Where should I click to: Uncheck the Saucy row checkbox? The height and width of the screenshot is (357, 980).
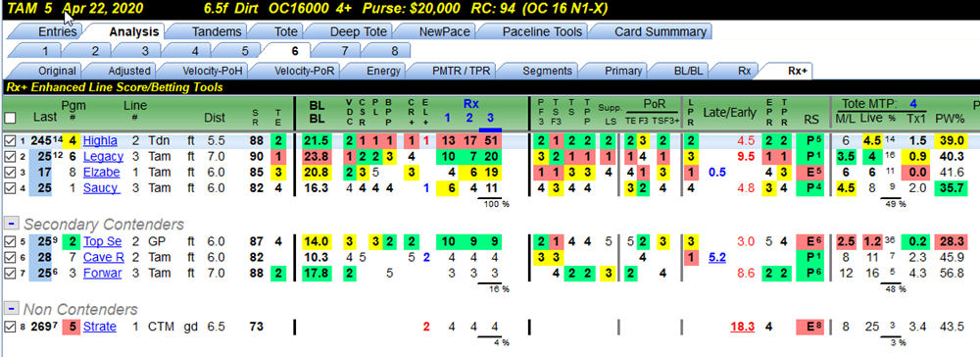[10, 188]
